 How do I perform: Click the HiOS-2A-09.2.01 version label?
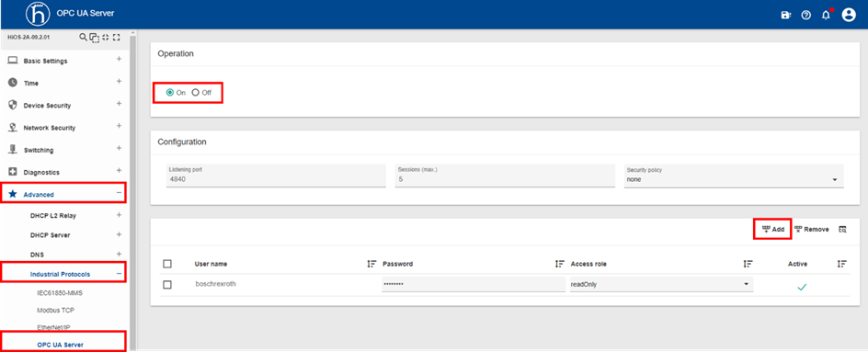click(x=29, y=37)
